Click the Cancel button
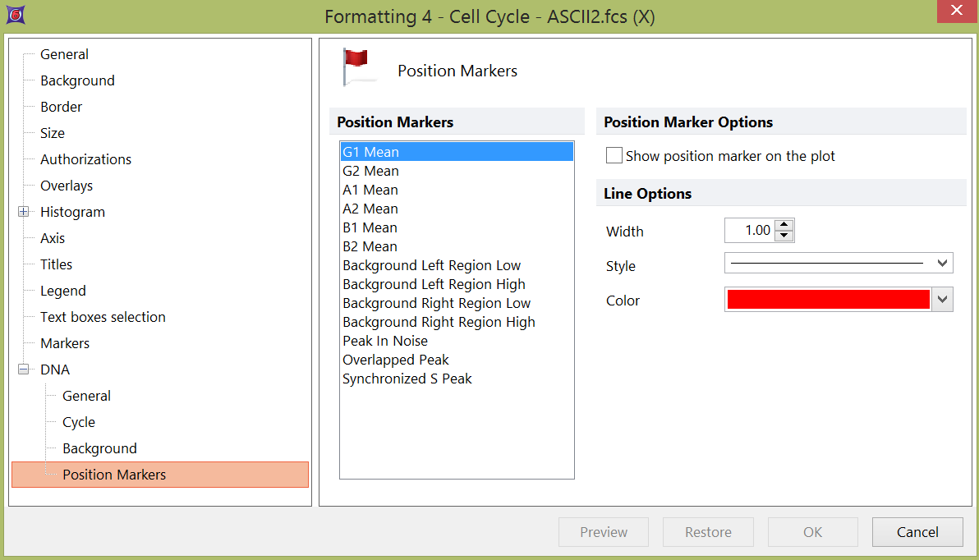 (x=917, y=532)
